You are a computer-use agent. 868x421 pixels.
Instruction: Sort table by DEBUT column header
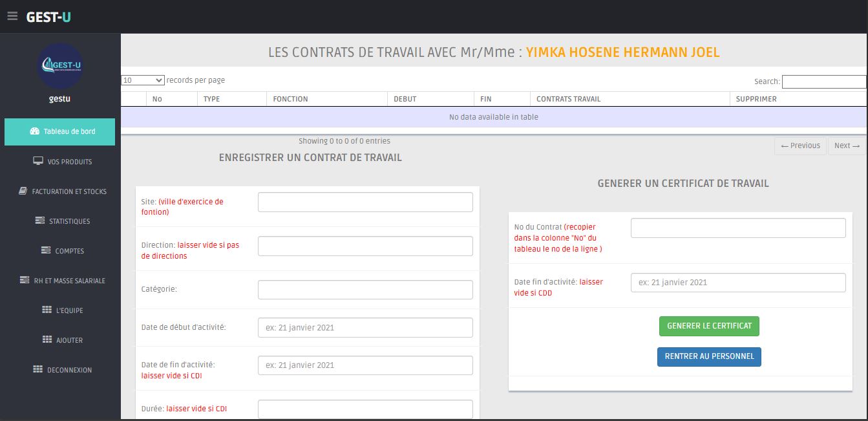405,99
